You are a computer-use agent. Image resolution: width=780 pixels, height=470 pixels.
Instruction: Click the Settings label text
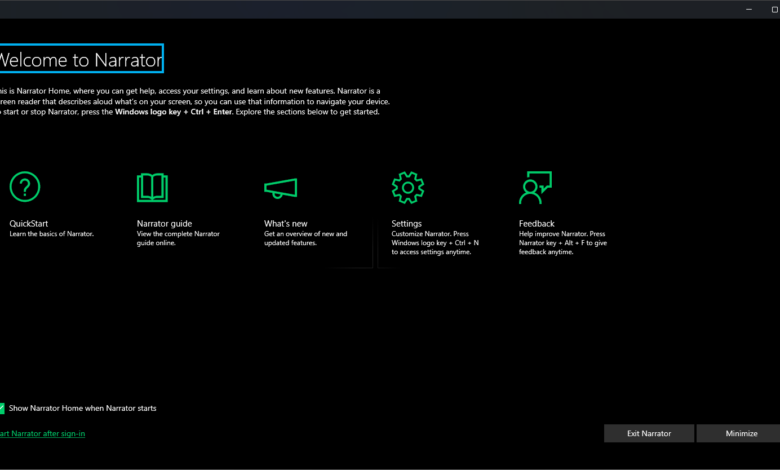click(x=406, y=224)
